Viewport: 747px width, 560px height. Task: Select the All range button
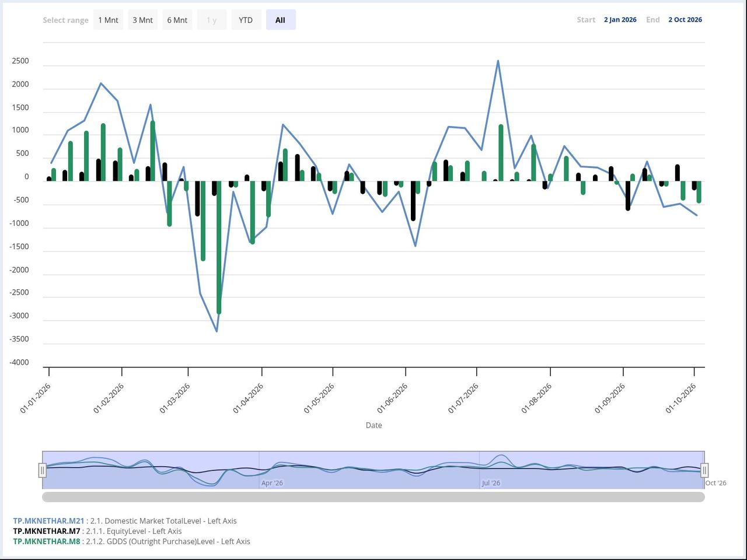tap(281, 20)
